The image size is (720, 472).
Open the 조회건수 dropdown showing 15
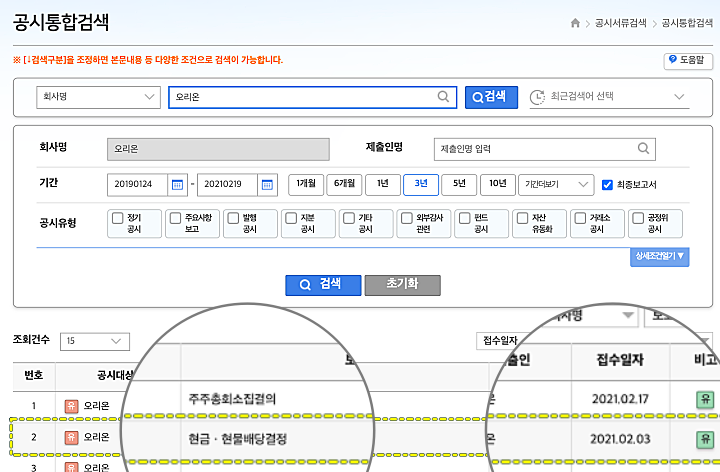coord(95,341)
